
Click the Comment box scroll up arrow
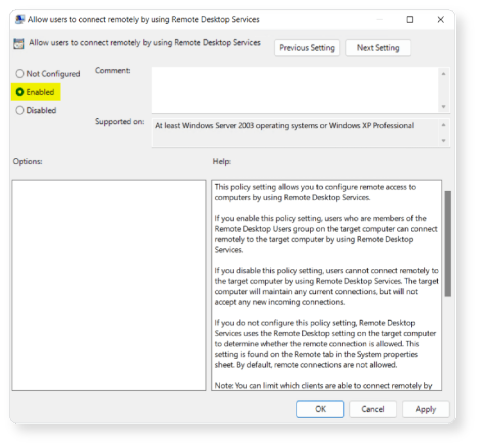[443, 74]
